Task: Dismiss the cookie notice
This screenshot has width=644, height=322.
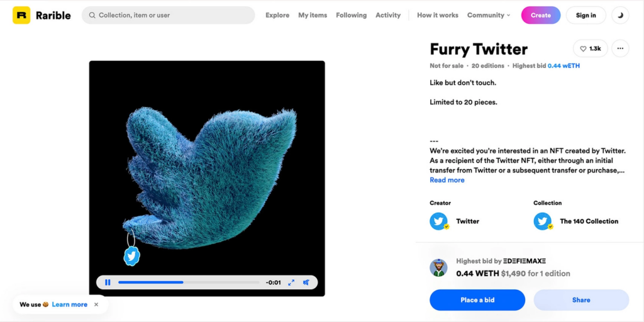Action: 96,304
